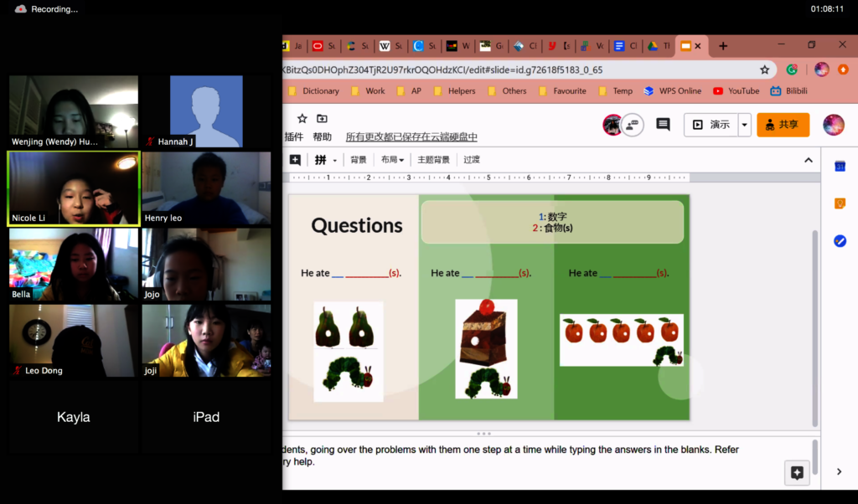Image resolution: width=858 pixels, height=504 pixels.
Task: Open Google Tasks in the side panel
Action: [840, 241]
